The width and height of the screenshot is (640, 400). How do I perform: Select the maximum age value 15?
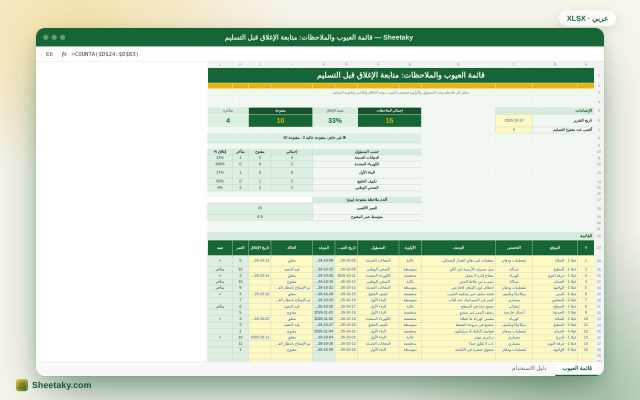[260, 208]
